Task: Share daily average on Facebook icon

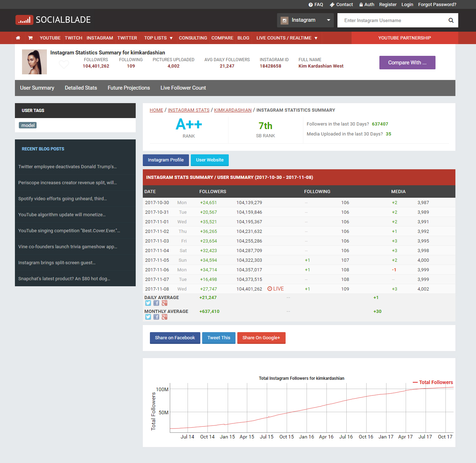Action: [x=156, y=303]
